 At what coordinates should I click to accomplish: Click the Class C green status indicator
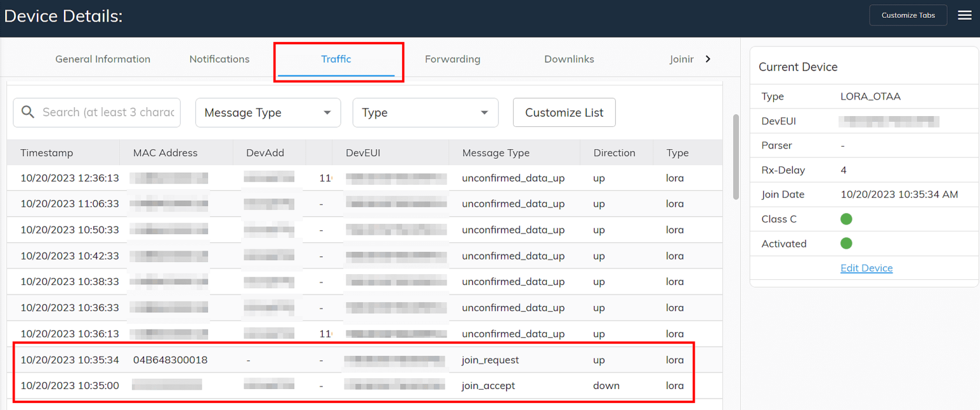846,219
